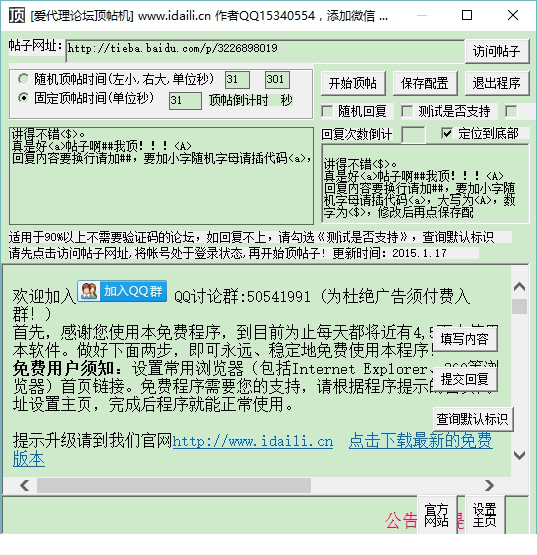Image resolution: width=537 pixels, height=555 pixels.
Task: Click the vertical scrollbar thumb
Action: [519, 307]
